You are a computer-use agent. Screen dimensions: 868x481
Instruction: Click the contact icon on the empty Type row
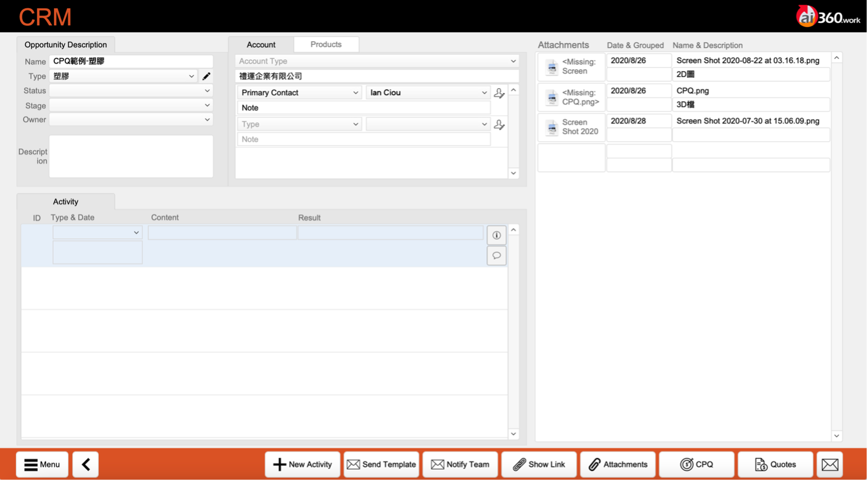pos(499,125)
